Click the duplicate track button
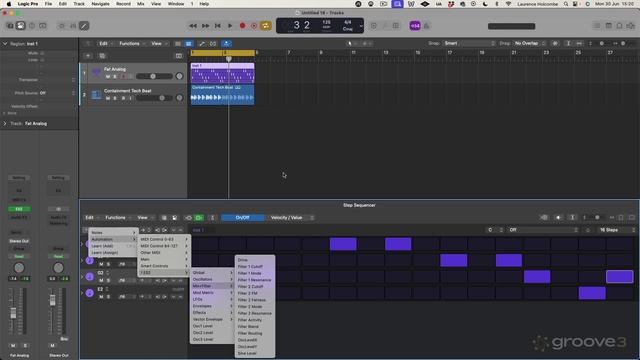 (102, 56)
